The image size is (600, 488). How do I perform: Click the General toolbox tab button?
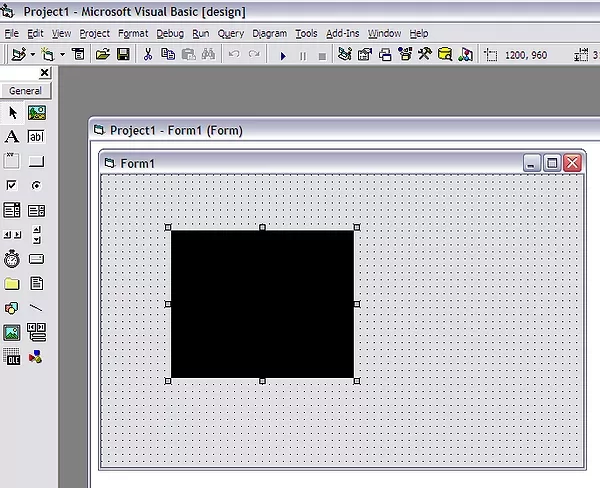click(25, 91)
